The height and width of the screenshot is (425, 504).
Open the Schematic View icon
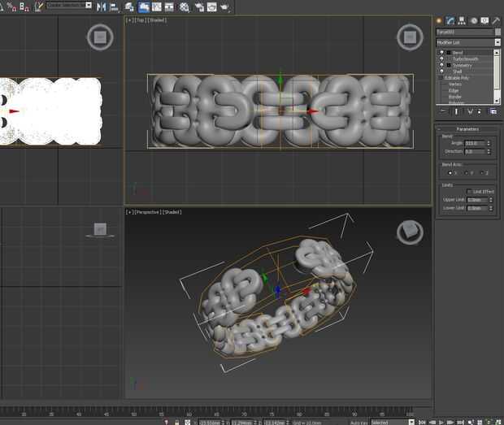coord(169,7)
